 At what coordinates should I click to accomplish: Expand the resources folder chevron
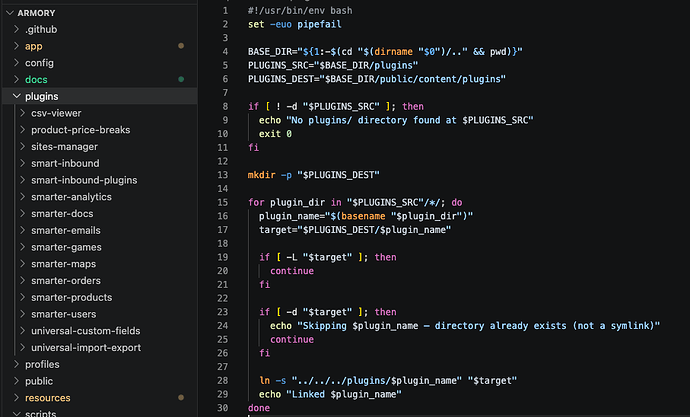coord(16,397)
